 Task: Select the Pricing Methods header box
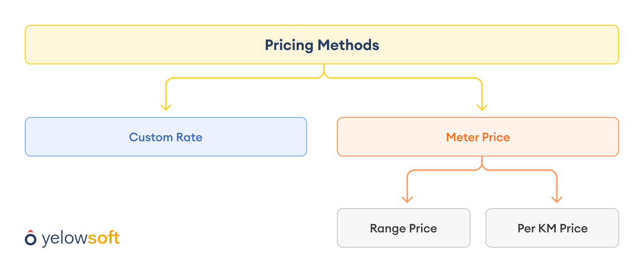[x=322, y=45]
